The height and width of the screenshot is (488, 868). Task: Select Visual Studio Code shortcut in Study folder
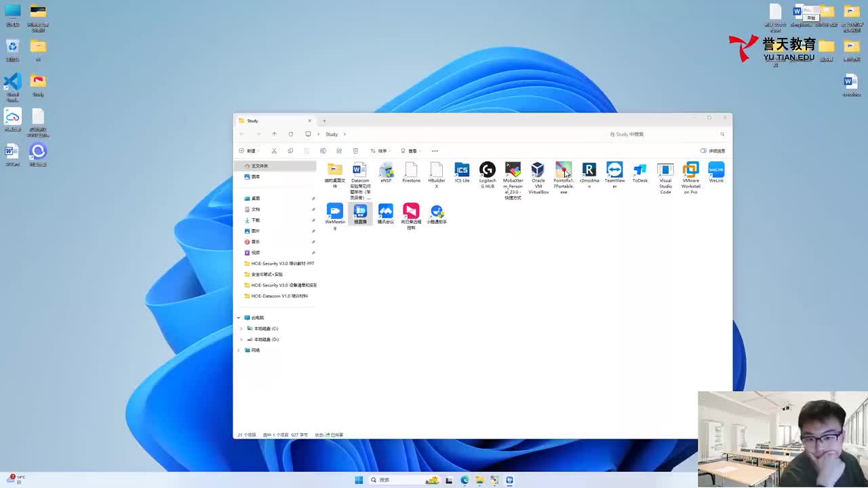(665, 178)
